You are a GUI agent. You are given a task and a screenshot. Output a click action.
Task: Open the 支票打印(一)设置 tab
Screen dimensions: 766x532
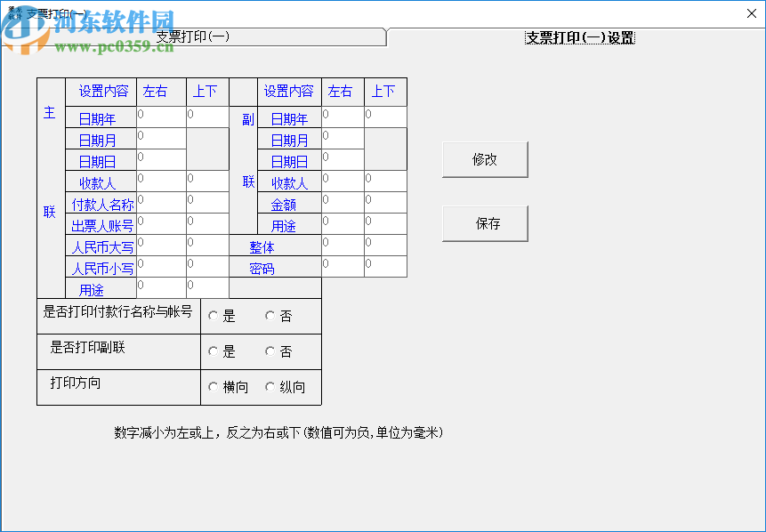coord(578,39)
